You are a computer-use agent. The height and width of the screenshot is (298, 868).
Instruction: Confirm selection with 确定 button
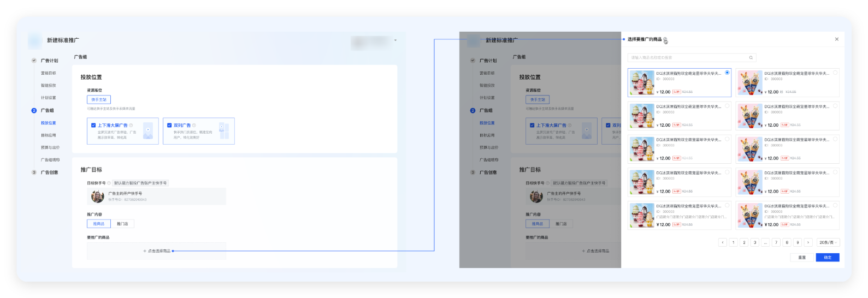pos(828,258)
